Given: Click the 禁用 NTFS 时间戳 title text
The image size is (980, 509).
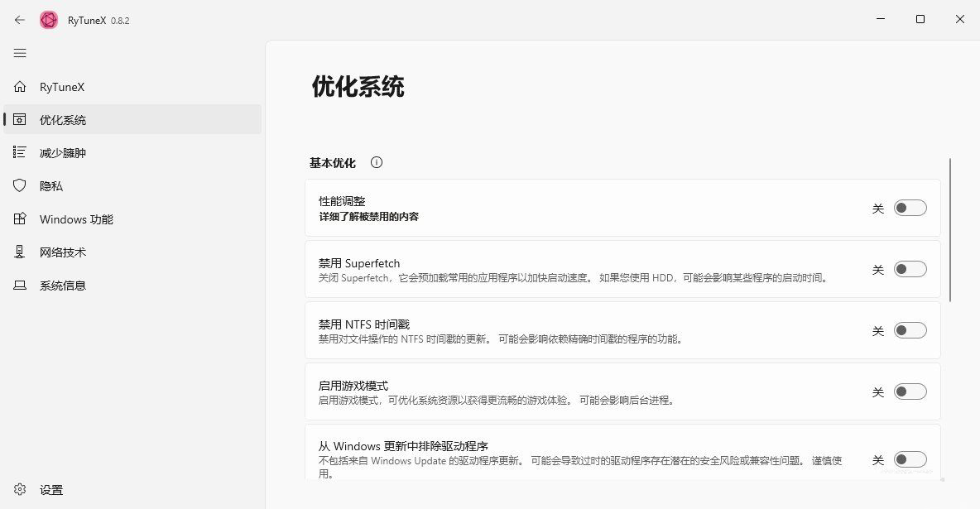Looking at the screenshot, I should pos(364,324).
